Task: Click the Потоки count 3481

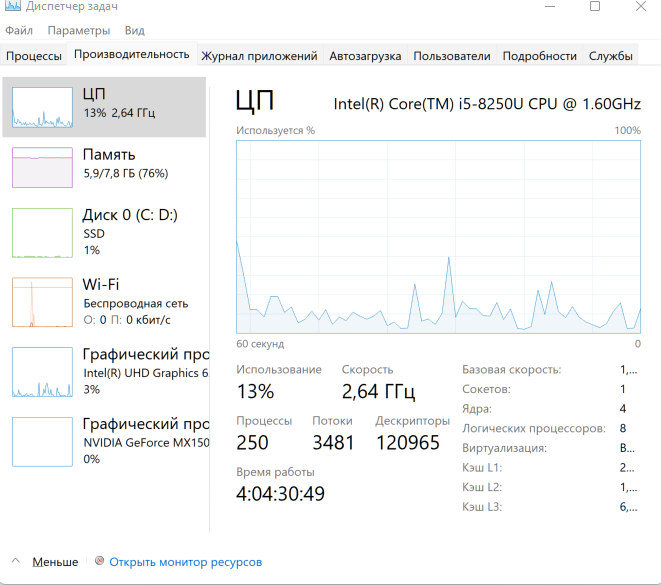Action: (333, 443)
